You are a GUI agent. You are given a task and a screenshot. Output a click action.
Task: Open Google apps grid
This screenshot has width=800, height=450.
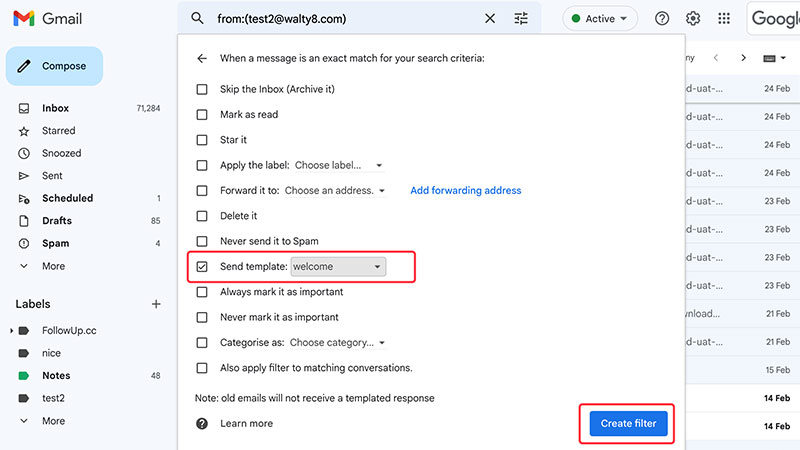click(x=724, y=19)
